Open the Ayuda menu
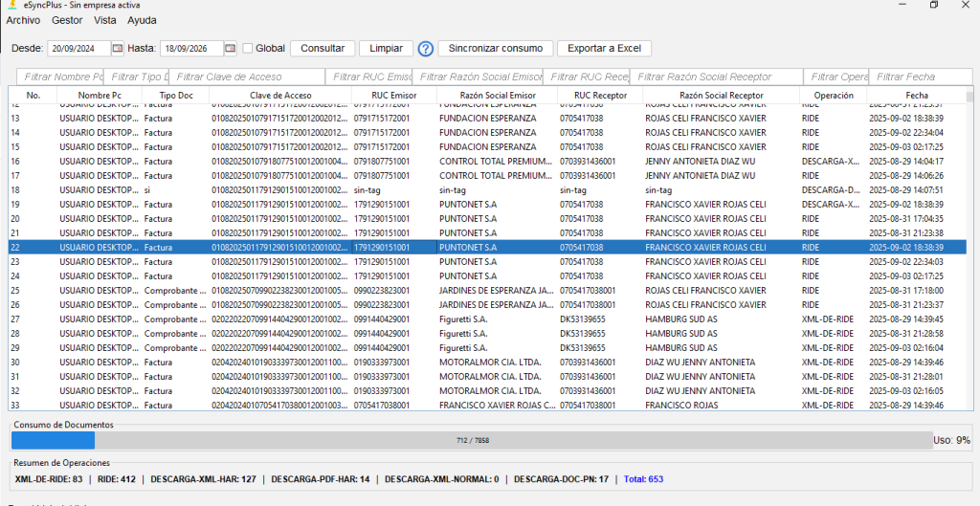This screenshot has height=506, width=980. [x=142, y=20]
